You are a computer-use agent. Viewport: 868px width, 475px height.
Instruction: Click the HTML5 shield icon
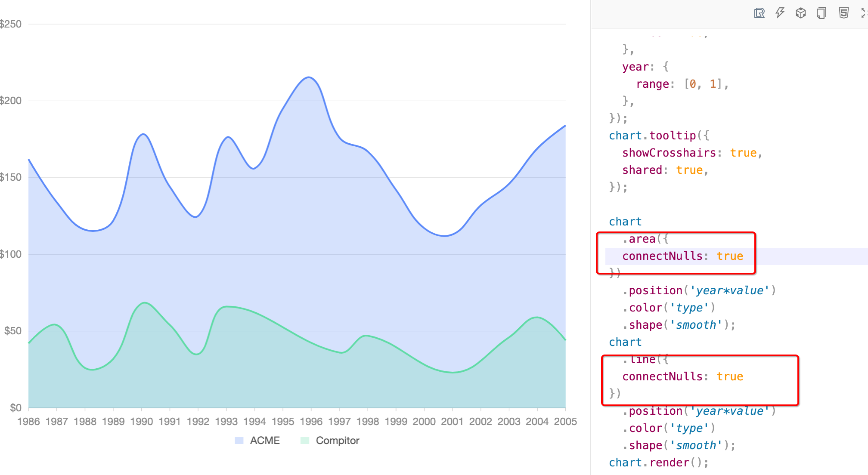point(843,13)
